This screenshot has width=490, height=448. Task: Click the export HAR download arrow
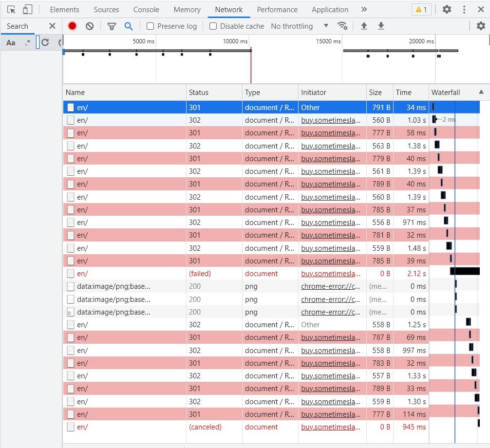(x=381, y=26)
